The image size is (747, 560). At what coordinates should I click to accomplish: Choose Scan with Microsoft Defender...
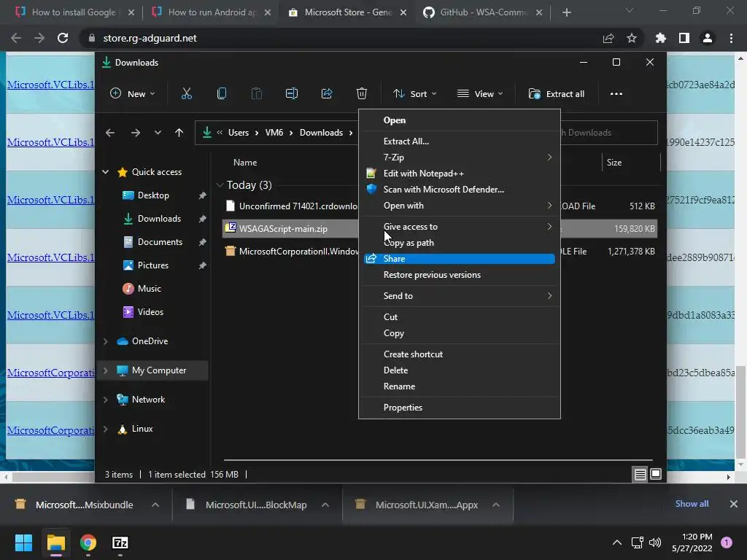click(460, 190)
